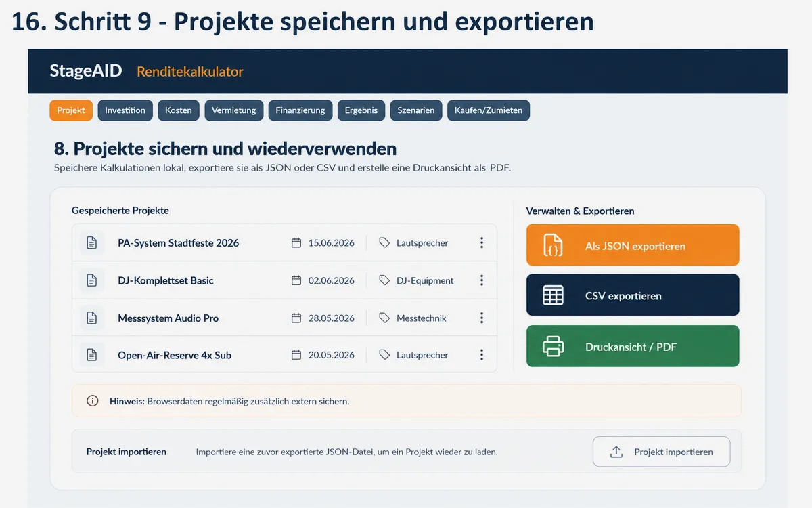The width and height of the screenshot is (812, 508).
Task: Click the StageAID logo
Action: [x=86, y=71]
